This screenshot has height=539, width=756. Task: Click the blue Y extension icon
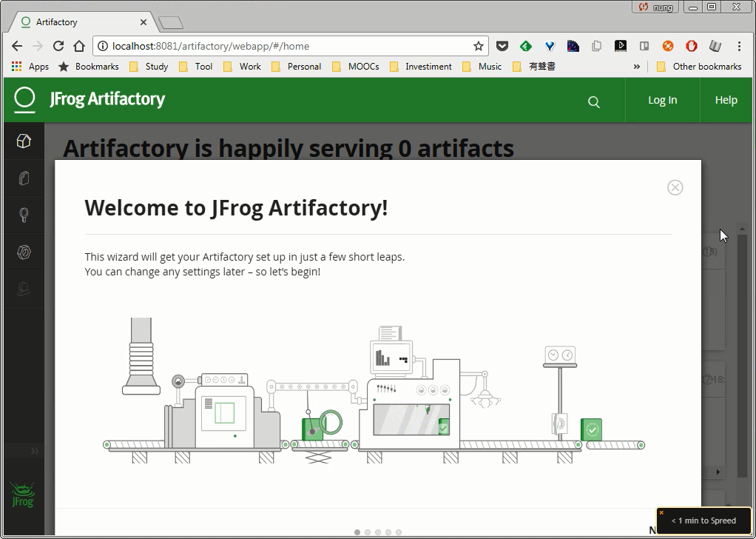point(549,46)
